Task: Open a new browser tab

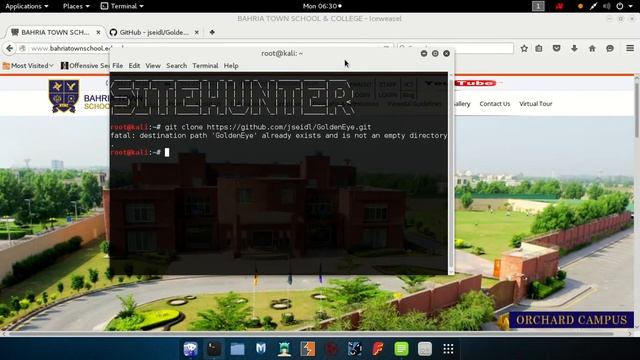Action: (x=212, y=32)
